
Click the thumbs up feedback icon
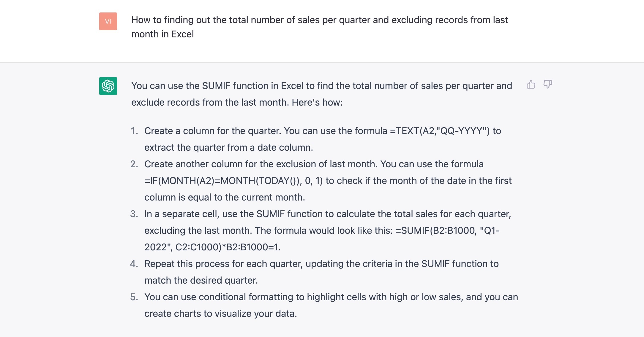point(531,85)
